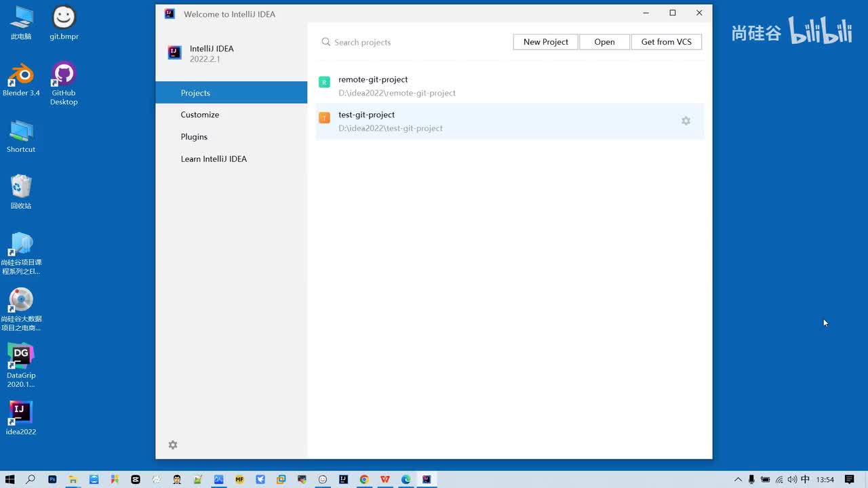Click the orange T icon of test-git-project
Screen dimensions: 868x488
[324, 117]
